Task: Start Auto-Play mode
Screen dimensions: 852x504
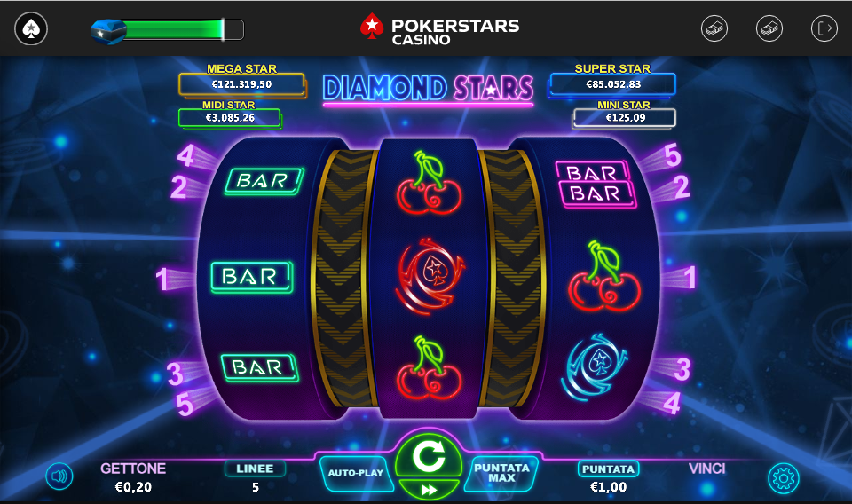Action: tap(356, 473)
